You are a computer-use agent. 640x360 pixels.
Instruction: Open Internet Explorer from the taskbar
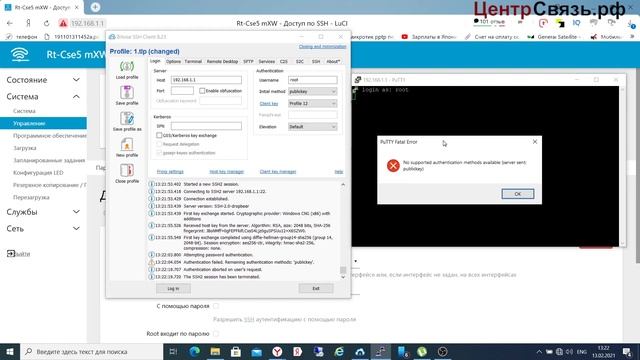339,351
